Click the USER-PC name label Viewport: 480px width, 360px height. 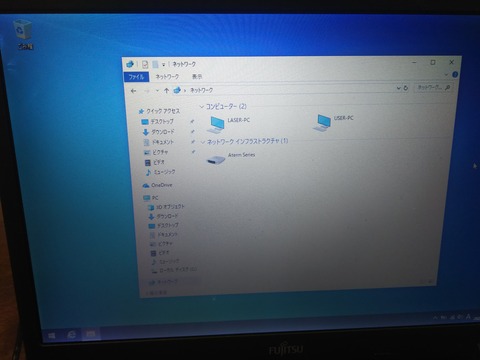point(344,118)
